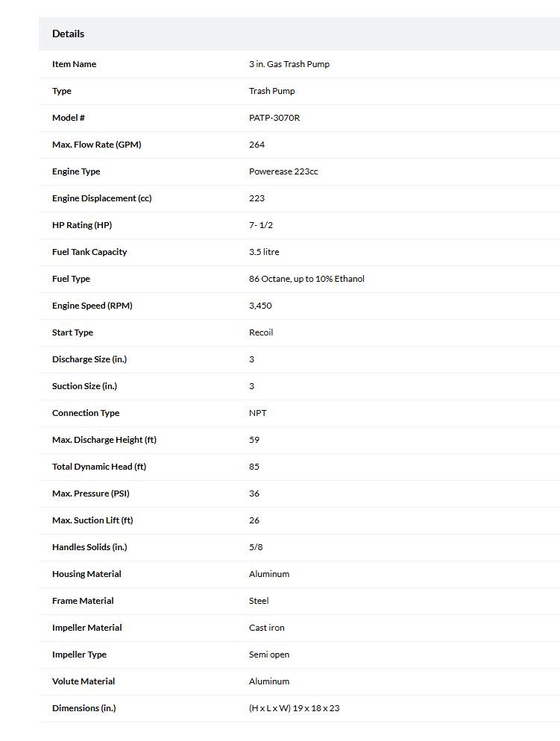Select the Fuel Tank Capacity label
Screen dimensions: 560x741
pos(89,252)
